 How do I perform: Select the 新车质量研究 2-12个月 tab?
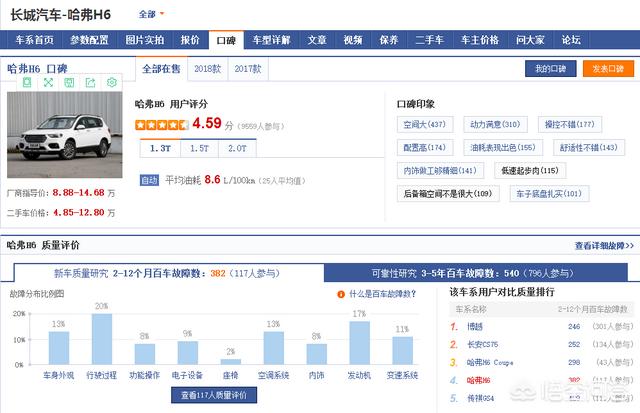click(167, 273)
